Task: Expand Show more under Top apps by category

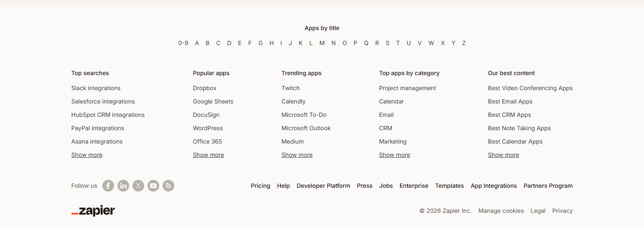Action: tap(395, 155)
